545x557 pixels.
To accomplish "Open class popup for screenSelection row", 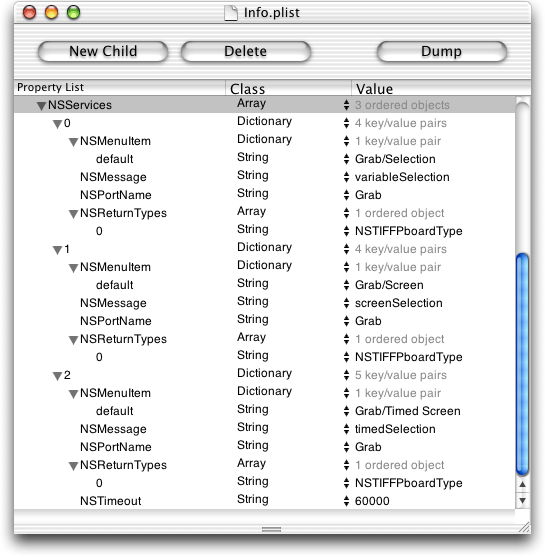I will coord(346,303).
